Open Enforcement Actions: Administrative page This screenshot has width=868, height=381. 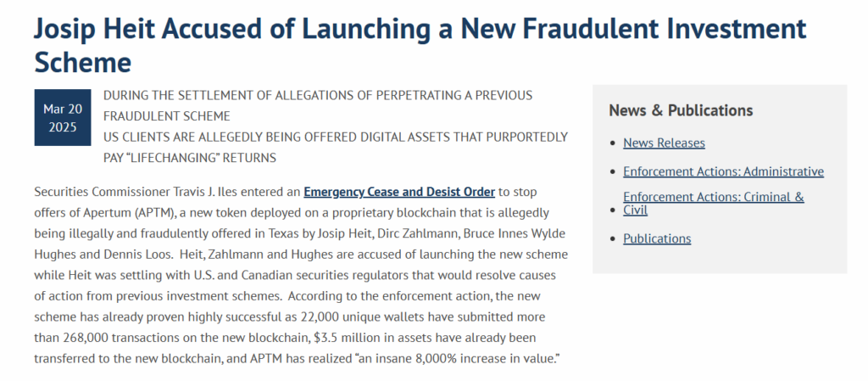(723, 171)
